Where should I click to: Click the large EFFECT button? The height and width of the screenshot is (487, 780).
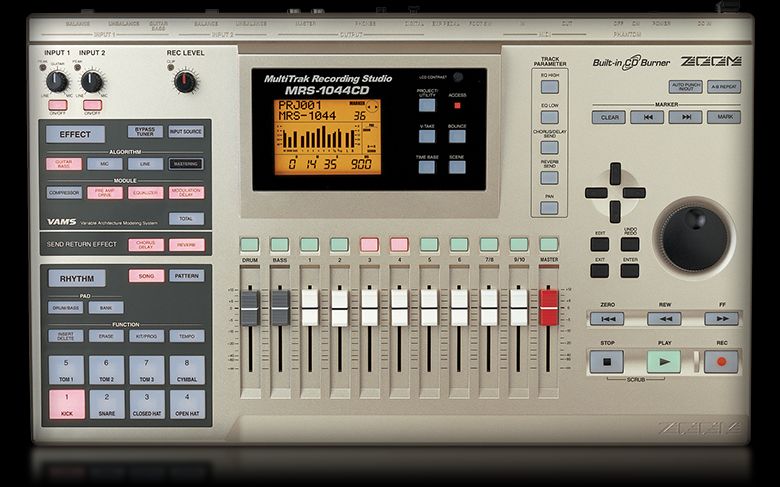(x=75, y=134)
